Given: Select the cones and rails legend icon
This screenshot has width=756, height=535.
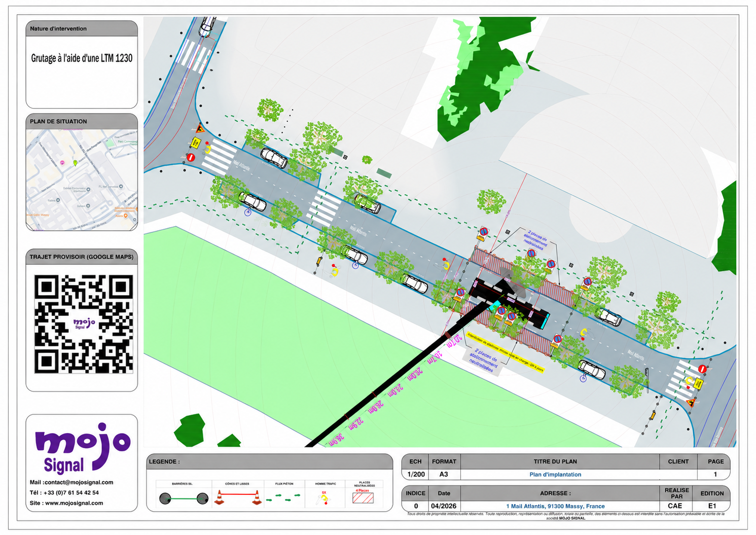Looking at the screenshot, I should pyautogui.click(x=237, y=497).
